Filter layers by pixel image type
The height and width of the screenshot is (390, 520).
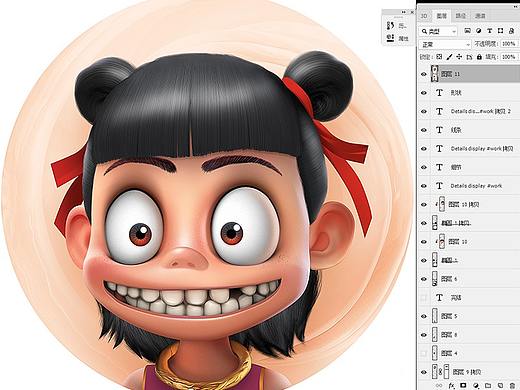tap(468, 31)
